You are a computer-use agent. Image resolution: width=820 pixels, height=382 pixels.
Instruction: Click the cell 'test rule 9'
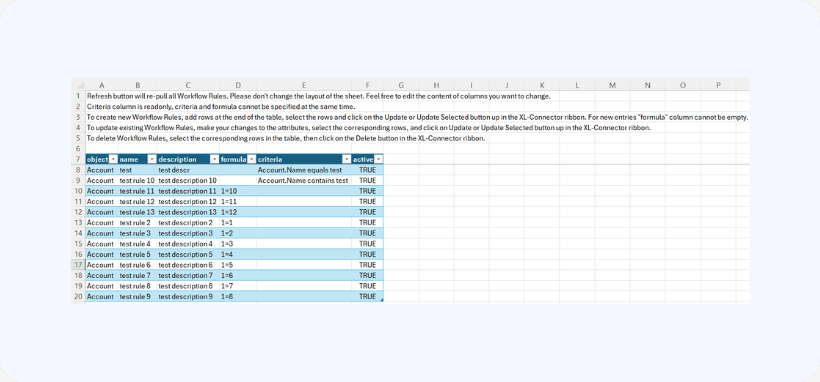(137, 296)
